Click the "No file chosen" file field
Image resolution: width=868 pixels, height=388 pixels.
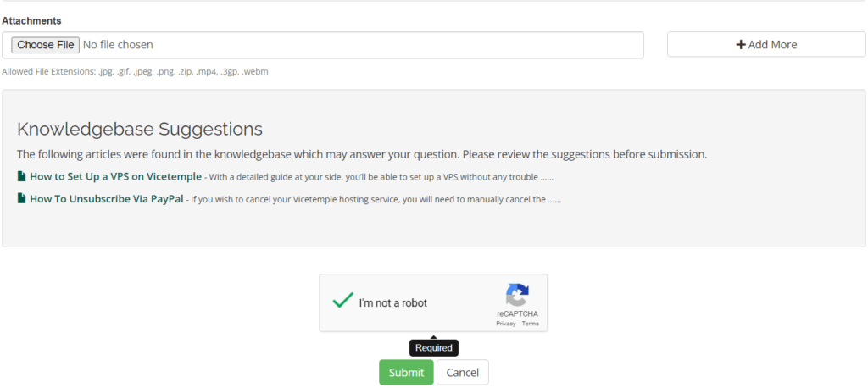click(x=118, y=45)
